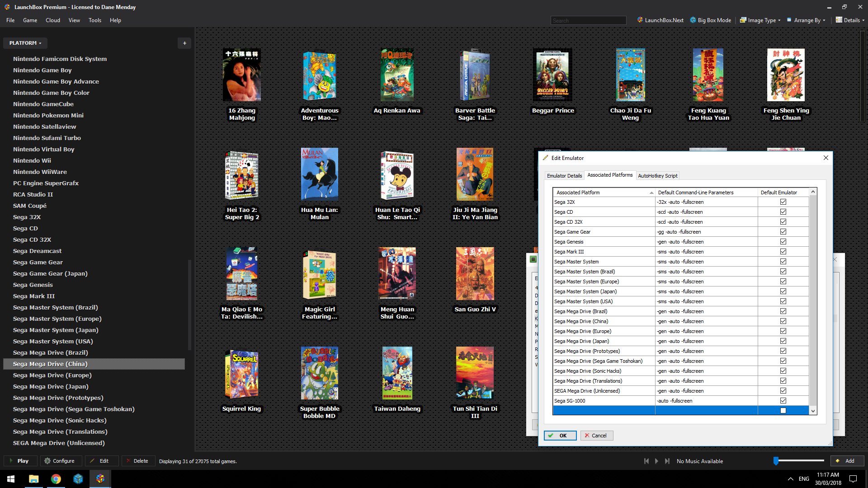Toggle default emulator for Sega Mega Drive (Prototypes)
Image resolution: width=868 pixels, height=488 pixels.
point(783,351)
